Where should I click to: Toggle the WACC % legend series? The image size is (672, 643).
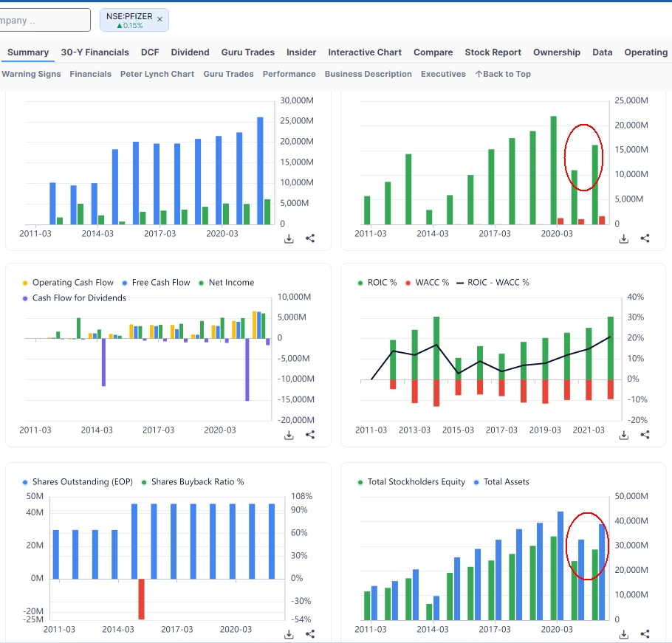click(x=428, y=283)
